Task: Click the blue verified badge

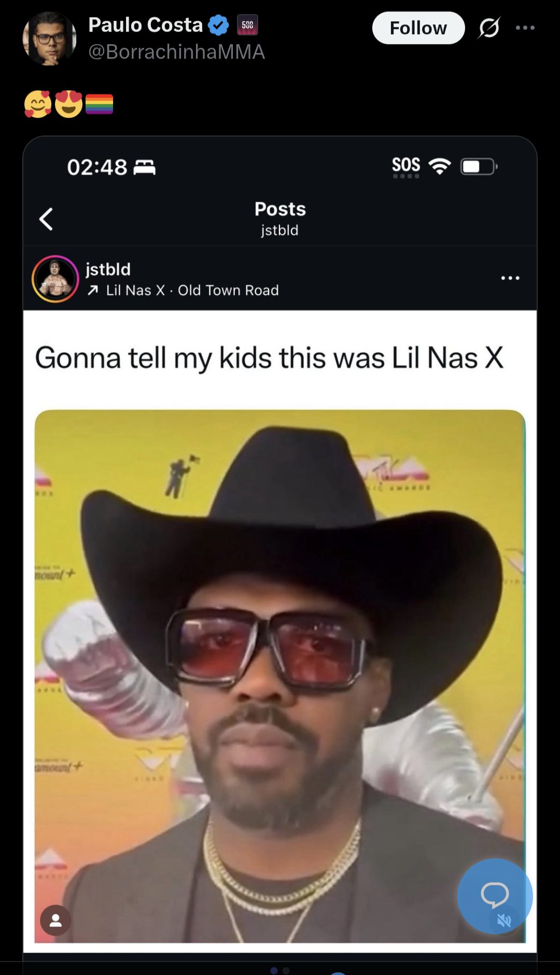Action: [x=218, y=25]
